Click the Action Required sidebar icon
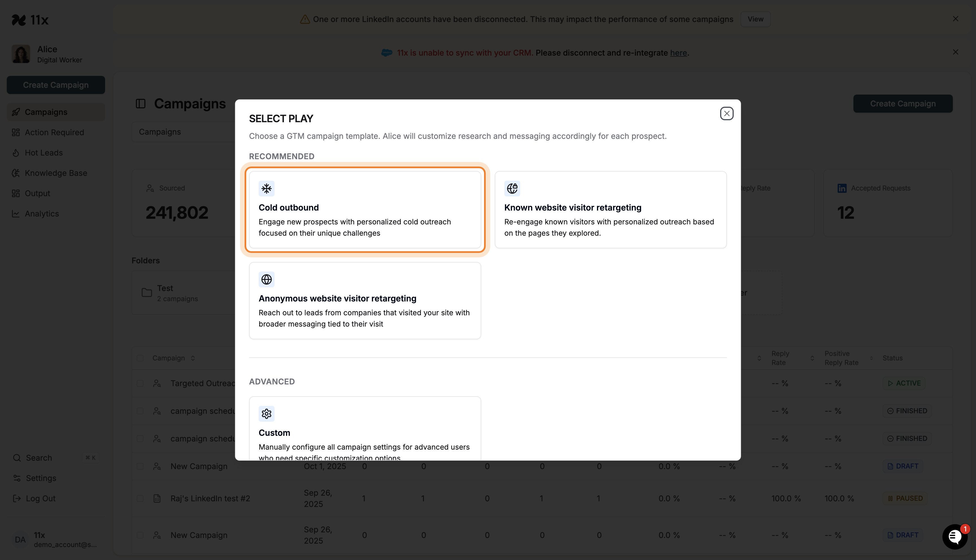 tap(16, 132)
